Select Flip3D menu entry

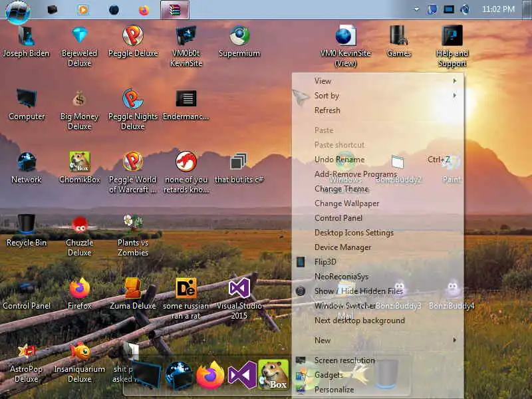(378, 261)
